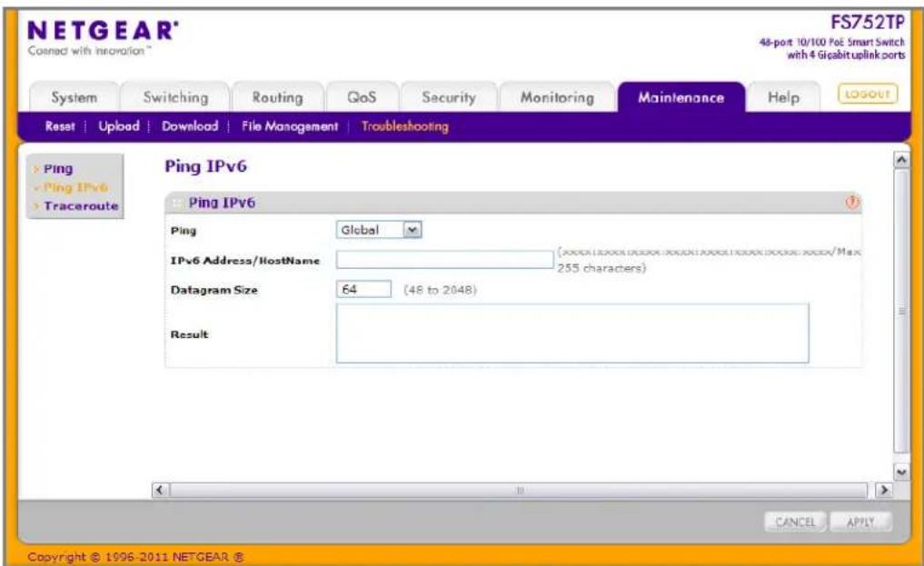Open the Ping page in sidebar

pos(58,168)
